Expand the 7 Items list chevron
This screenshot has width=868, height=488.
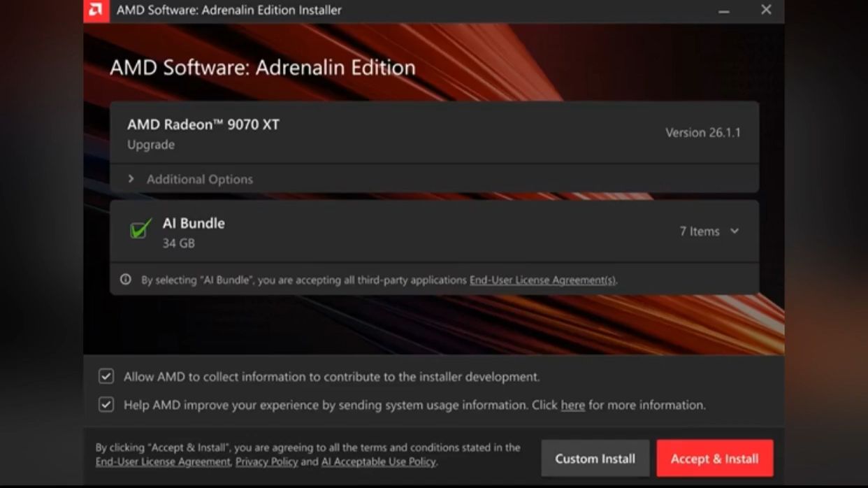tap(735, 231)
